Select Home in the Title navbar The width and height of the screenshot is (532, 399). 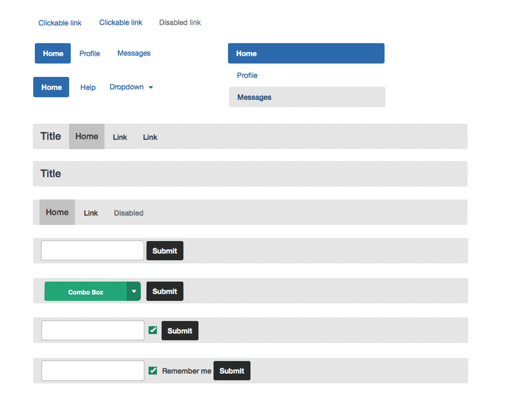[87, 136]
